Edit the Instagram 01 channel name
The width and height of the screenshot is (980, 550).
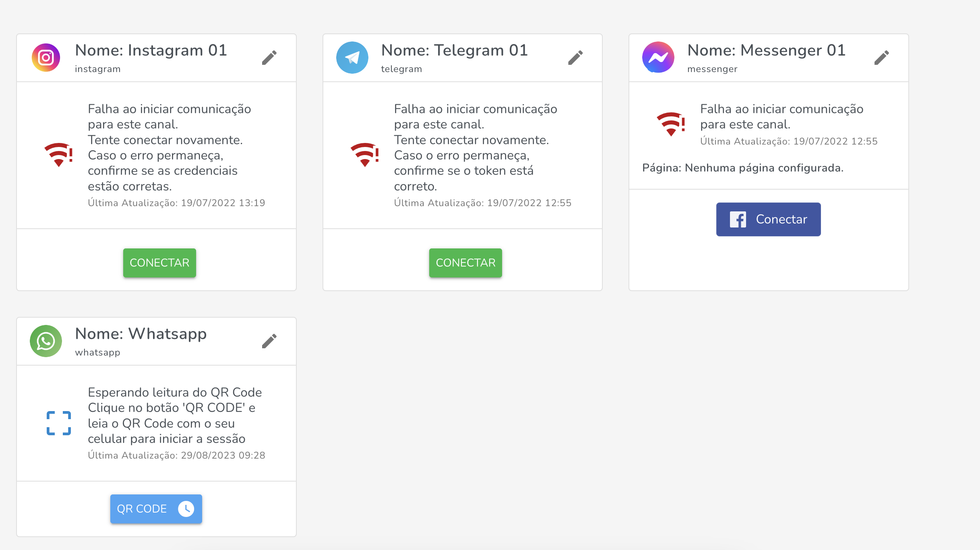tap(269, 57)
